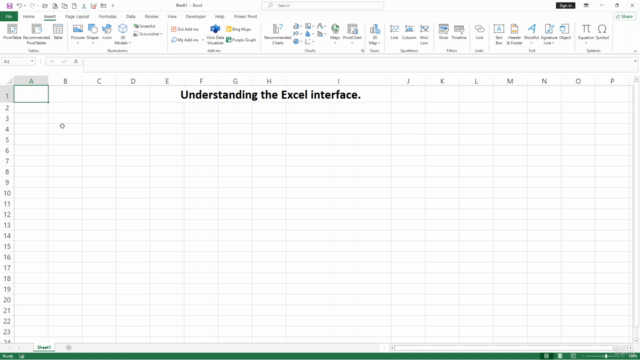Open the File tab
Viewport: 640px width, 360px height.
click(9, 16)
